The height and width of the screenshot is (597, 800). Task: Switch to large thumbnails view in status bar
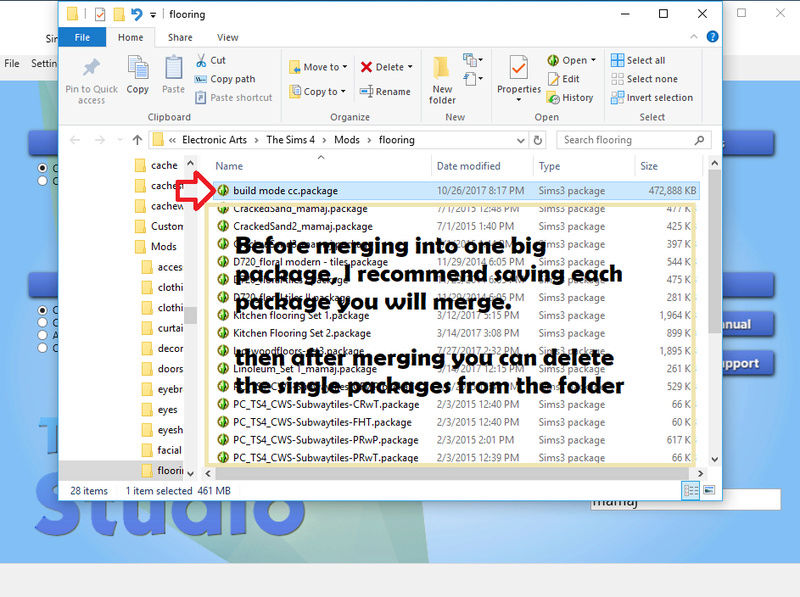[709, 491]
